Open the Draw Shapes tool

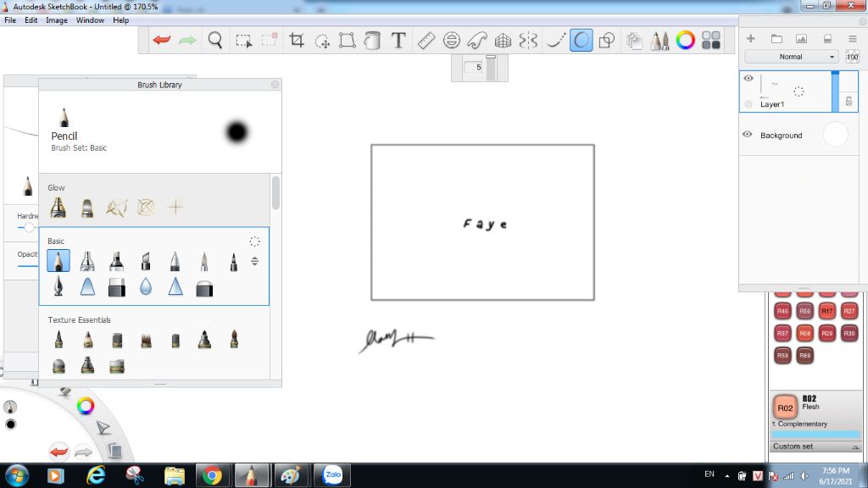tap(607, 40)
